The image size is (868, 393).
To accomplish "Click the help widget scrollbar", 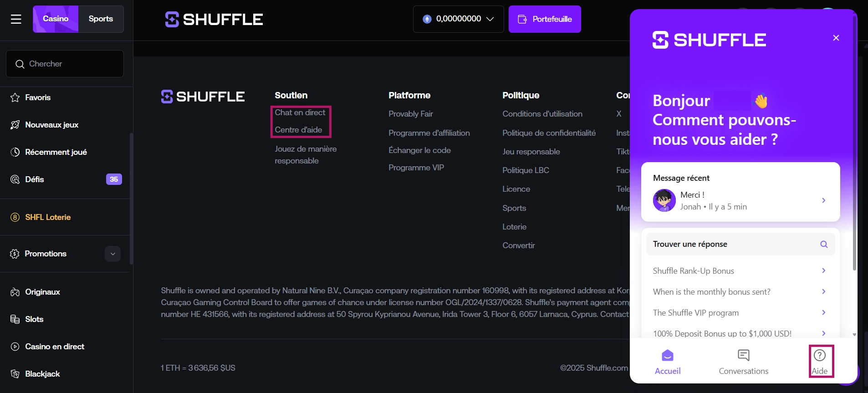I will point(854,143).
